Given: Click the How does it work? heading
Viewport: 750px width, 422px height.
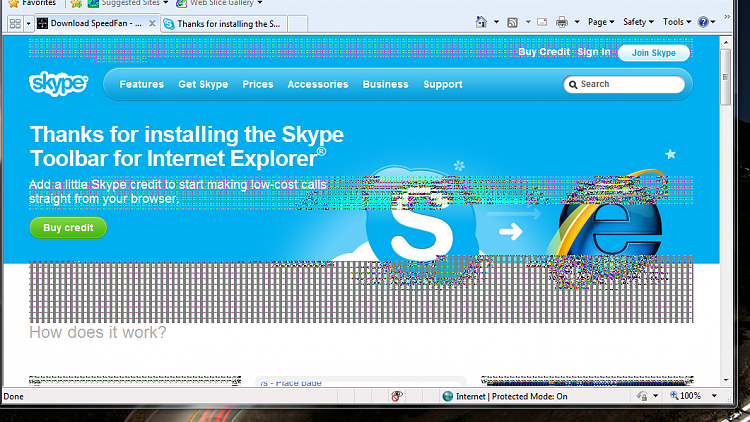Looking at the screenshot, I should pyautogui.click(x=98, y=332).
